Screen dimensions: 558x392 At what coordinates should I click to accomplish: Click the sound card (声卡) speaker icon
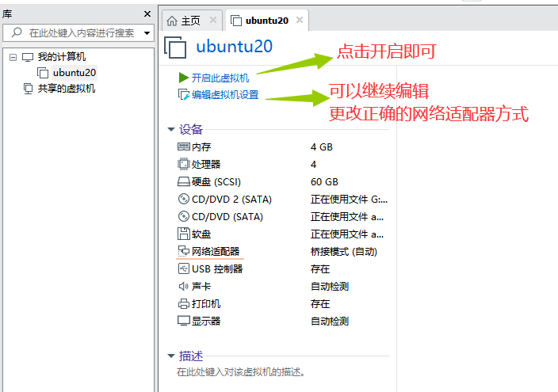(x=184, y=286)
